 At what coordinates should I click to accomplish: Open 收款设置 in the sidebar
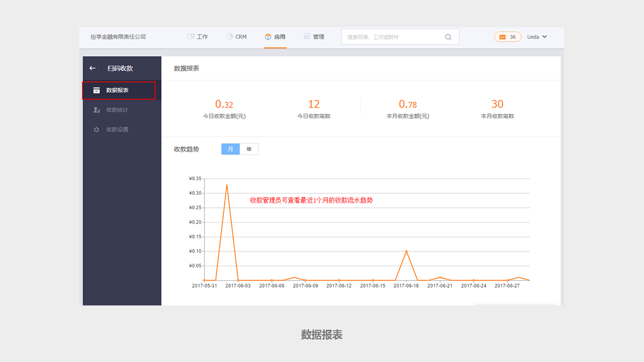(122, 129)
